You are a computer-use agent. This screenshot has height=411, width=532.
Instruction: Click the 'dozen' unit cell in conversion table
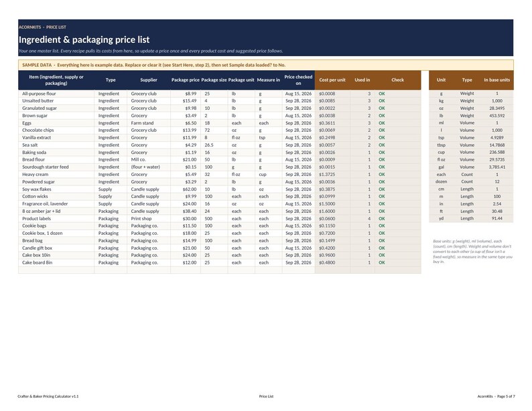[x=441, y=181]
